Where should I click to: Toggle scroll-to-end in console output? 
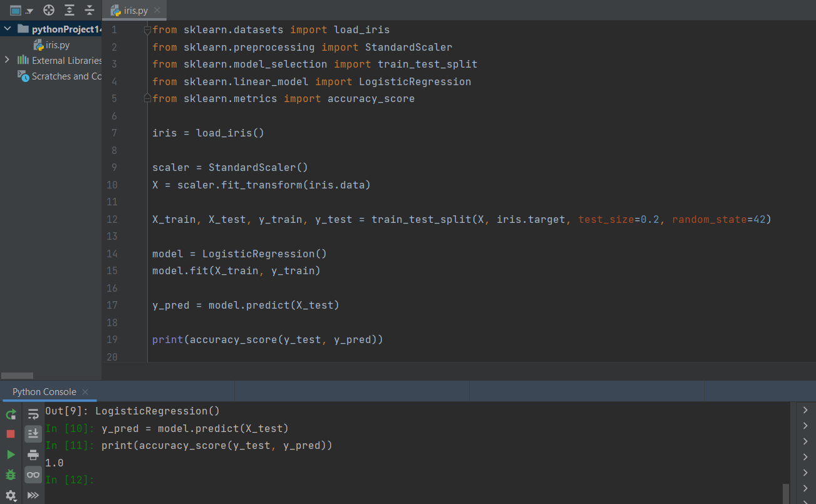(33, 433)
